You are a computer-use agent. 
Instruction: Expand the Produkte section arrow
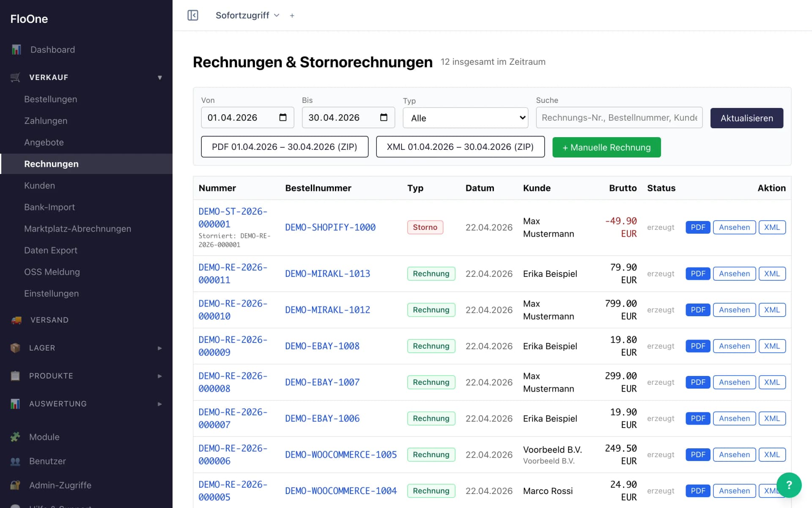tap(160, 376)
